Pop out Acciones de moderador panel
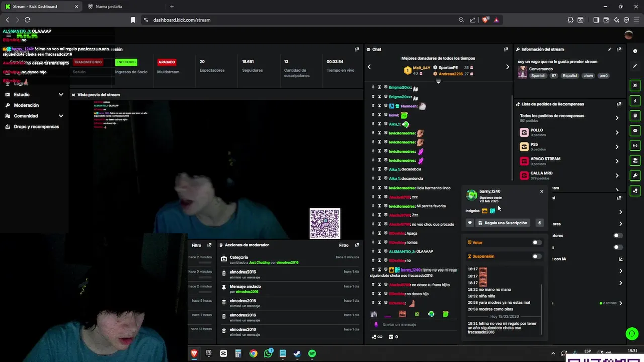The image size is (644, 362). click(357, 245)
